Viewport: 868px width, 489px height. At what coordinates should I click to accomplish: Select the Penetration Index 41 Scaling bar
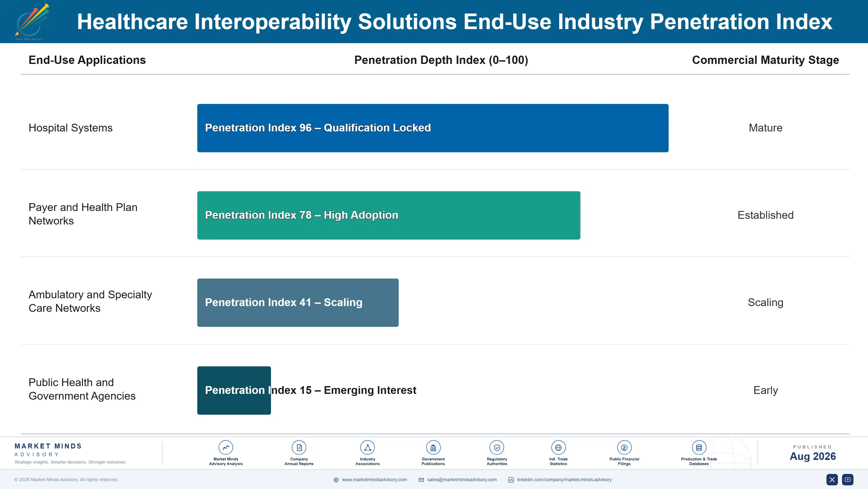click(x=298, y=302)
